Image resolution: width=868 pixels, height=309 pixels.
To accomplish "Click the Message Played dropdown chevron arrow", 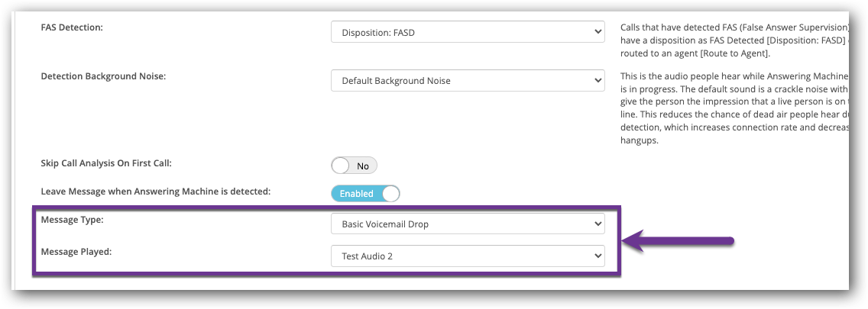I will [x=597, y=256].
